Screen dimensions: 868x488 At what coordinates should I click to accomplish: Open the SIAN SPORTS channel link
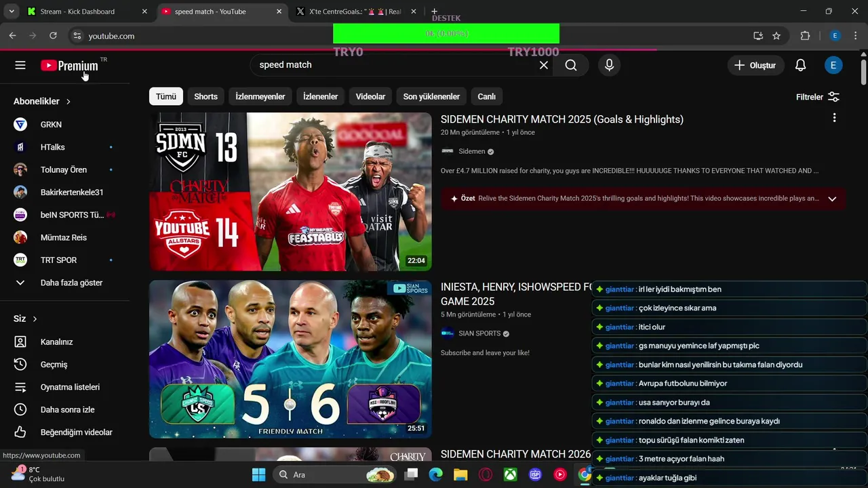[x=479, y=333]
